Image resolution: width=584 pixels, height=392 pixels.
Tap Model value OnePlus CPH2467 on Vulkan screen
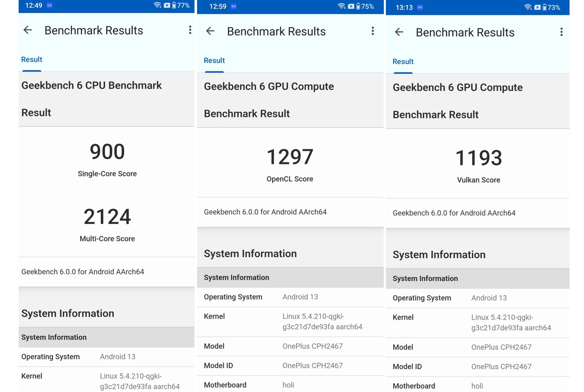[x=501, y=347]
